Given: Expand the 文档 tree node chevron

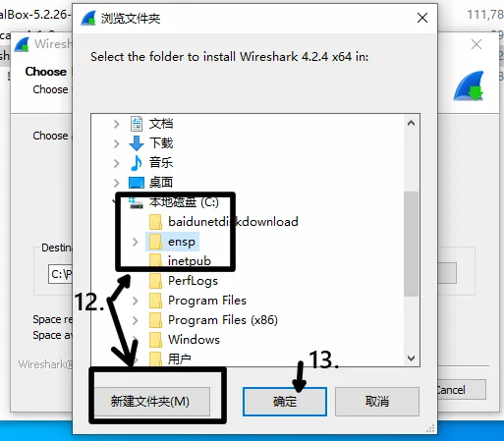Looking at the screenshot, I should coord(116,124).
